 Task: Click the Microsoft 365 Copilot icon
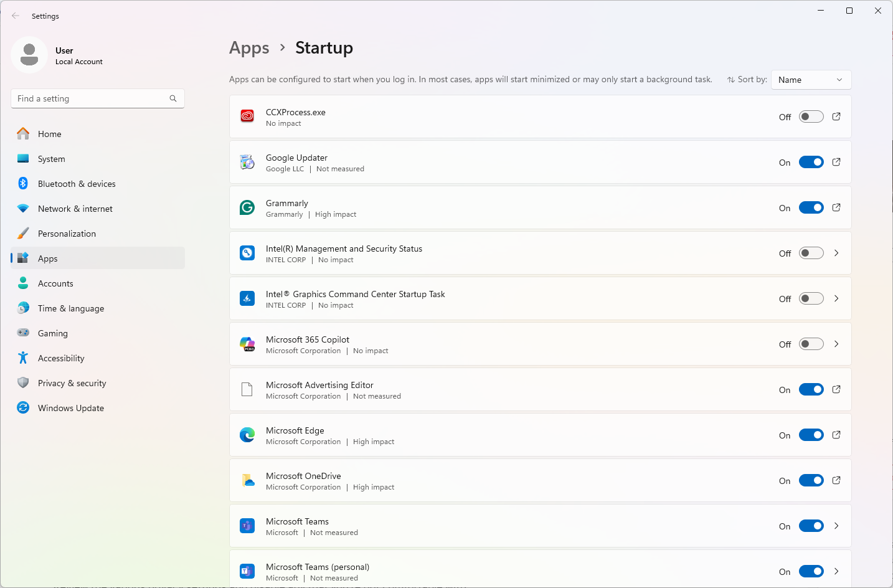(x=247, y=344)
